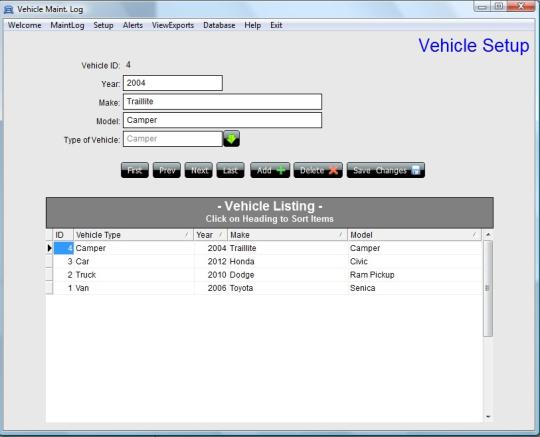The image size is (540, 437).
Task: Click the Civic model cell
Action: 415,261
